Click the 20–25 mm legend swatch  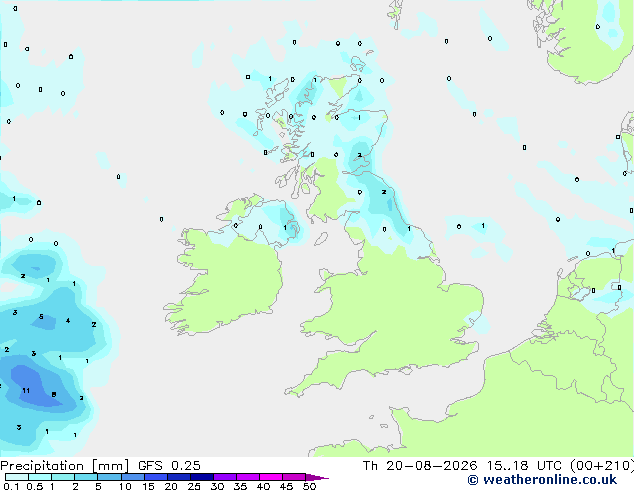pos(178,477)
